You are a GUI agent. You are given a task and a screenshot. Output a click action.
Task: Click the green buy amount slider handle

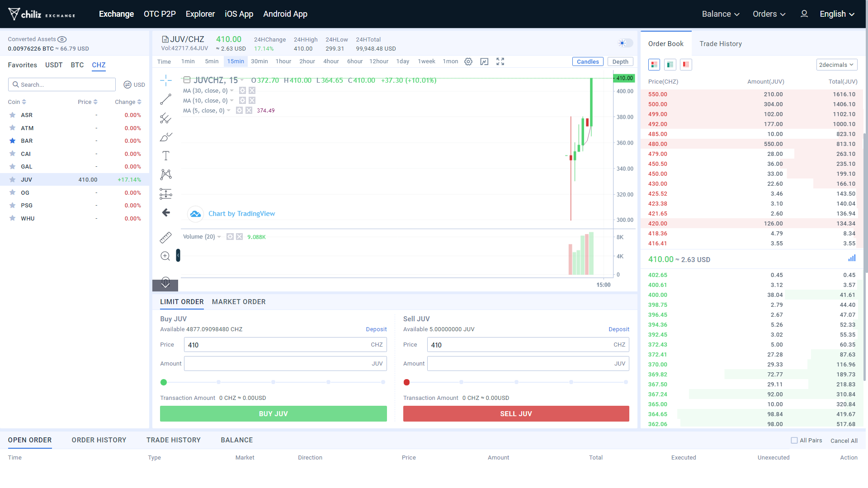(164, 382)
